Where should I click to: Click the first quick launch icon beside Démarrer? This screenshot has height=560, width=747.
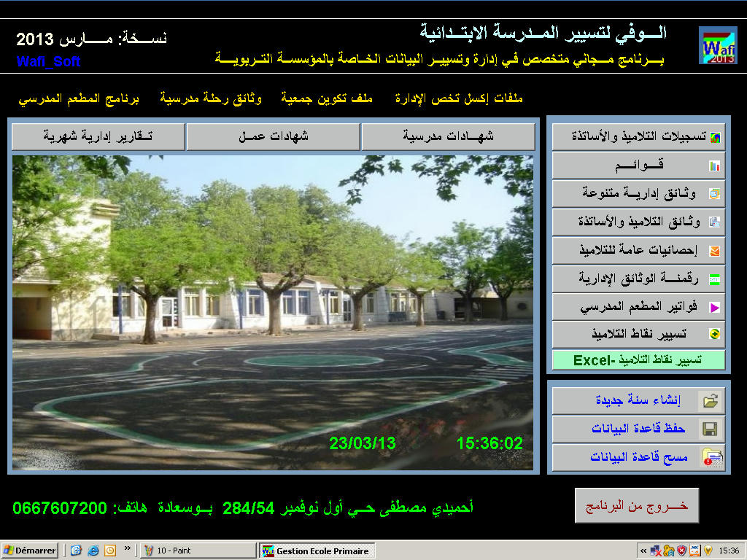[x=76, y=551]
